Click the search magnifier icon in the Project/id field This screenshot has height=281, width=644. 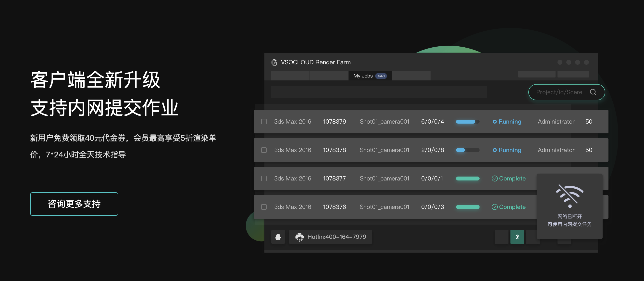(594, 92)
